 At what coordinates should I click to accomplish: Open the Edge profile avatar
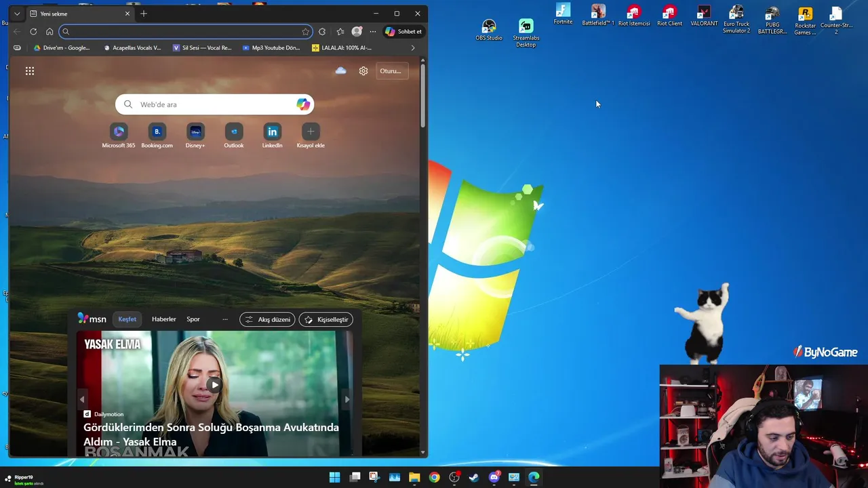(357, 31)
